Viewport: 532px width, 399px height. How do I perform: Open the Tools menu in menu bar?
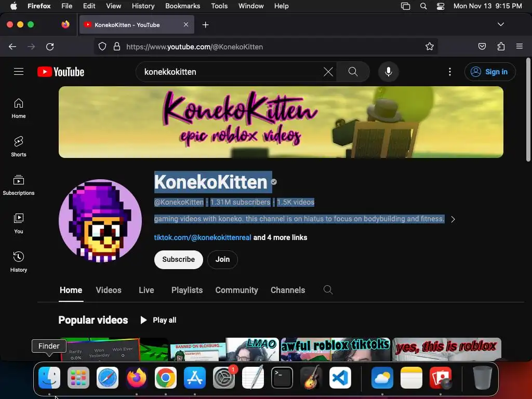pyautogui.click(x=219, y=6)
